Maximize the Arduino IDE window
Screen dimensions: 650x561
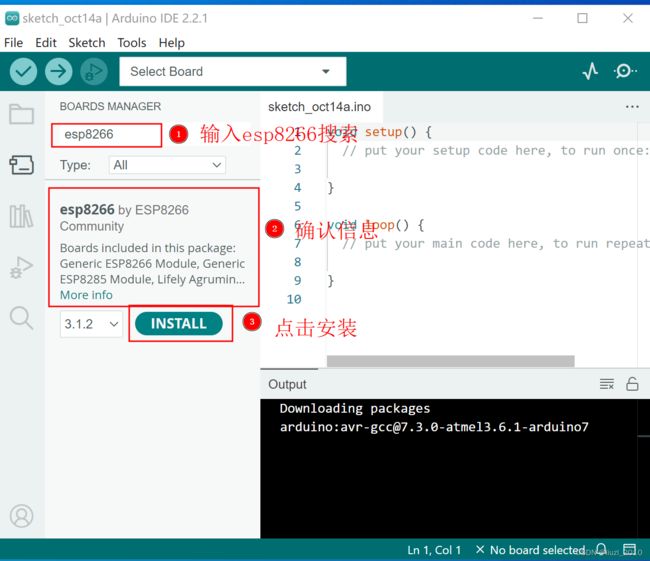[x=582, y=18]
